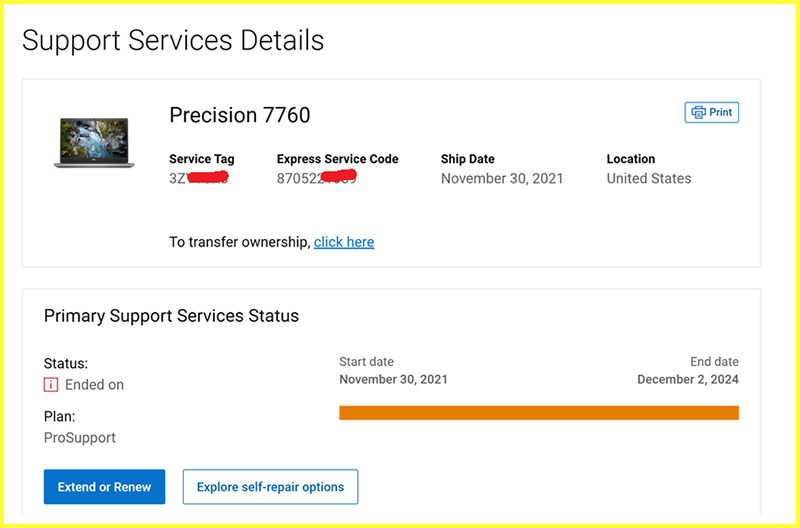The width and height of the screenshot is (800, 528).
Task: Open Explore self-repair options
Action: click(x=270, y=487)
